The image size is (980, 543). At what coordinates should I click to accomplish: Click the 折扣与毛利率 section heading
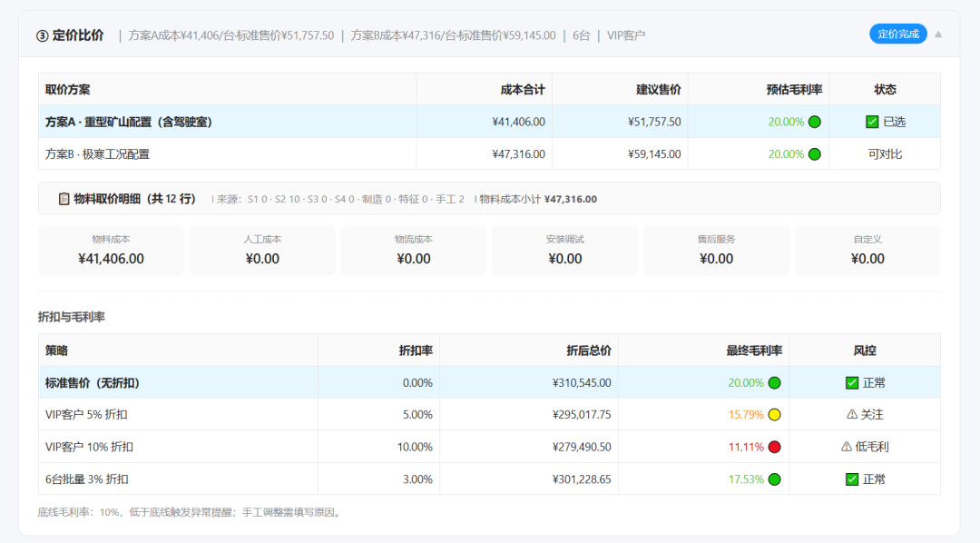click(72, 317)
